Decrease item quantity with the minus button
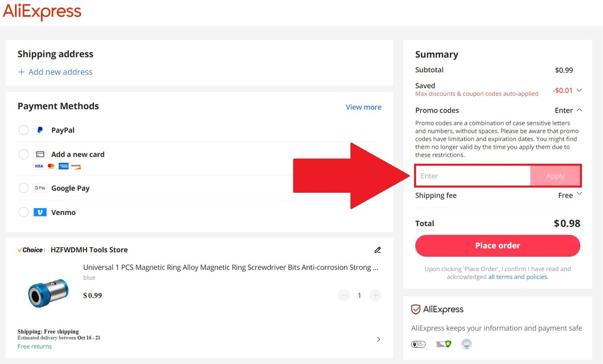 click(x=344, y=295)
